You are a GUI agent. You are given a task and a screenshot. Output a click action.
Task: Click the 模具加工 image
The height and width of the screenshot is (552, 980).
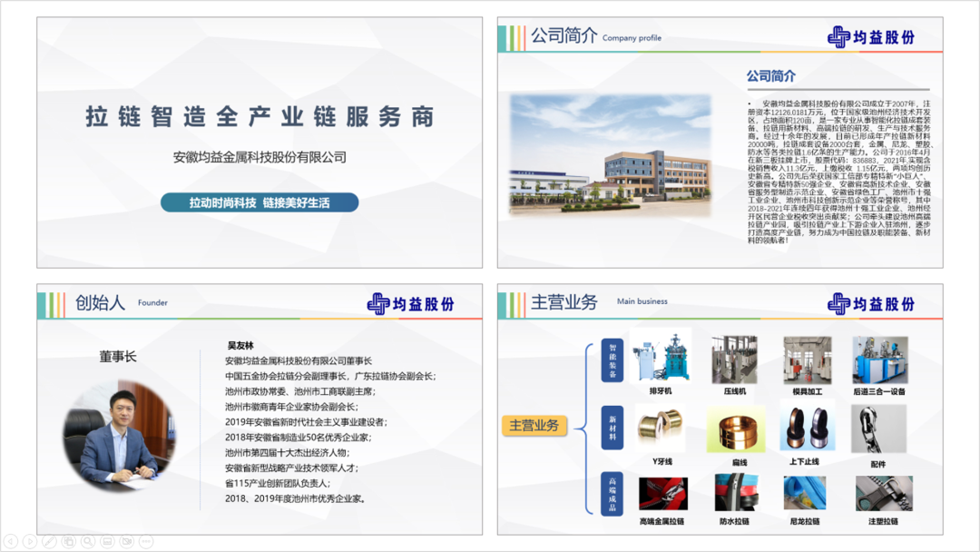pyautogui.click(x=807, y=360)
